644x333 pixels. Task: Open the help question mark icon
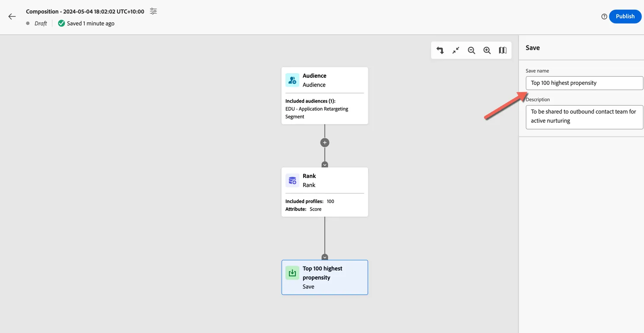pyautogui.click(x=604, y=16)
